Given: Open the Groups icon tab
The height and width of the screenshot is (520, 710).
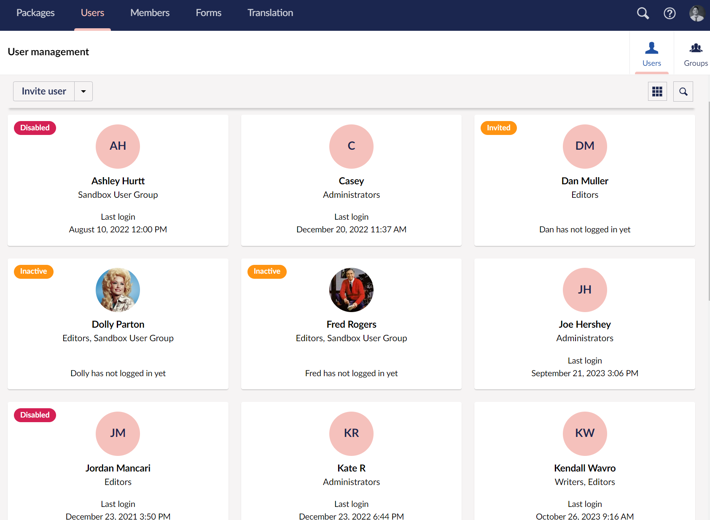Looking at the screenshot, I should click(x=695, y=54).
